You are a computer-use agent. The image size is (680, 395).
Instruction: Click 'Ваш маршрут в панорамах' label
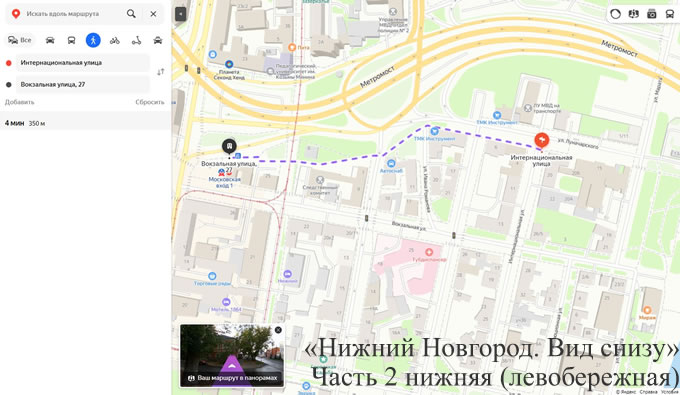click(x=237, y=378)
